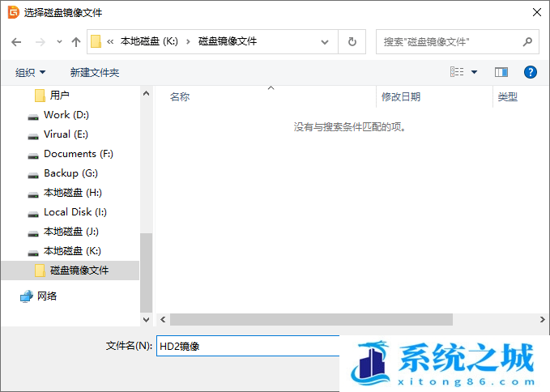Toggle the preview pane icon
The image size is (550, 392).
click(x=501, y=72)
